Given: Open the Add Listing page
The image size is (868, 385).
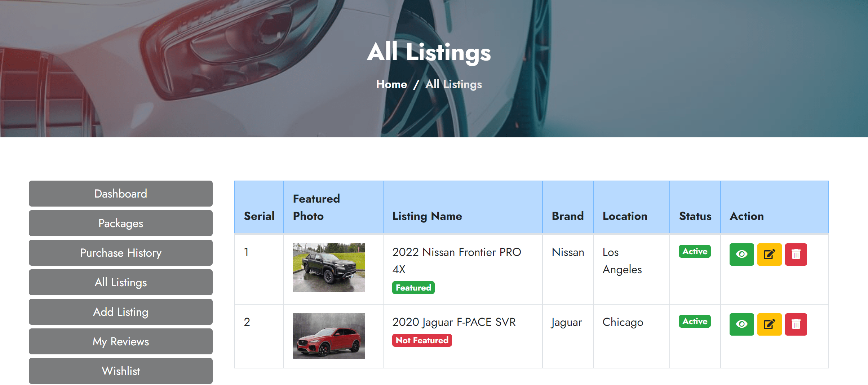Looking at the screenshot, I should tap(120, 312).
